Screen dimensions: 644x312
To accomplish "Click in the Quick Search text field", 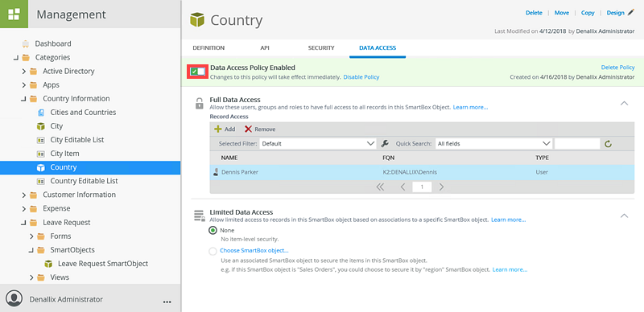I will (577, 144).
